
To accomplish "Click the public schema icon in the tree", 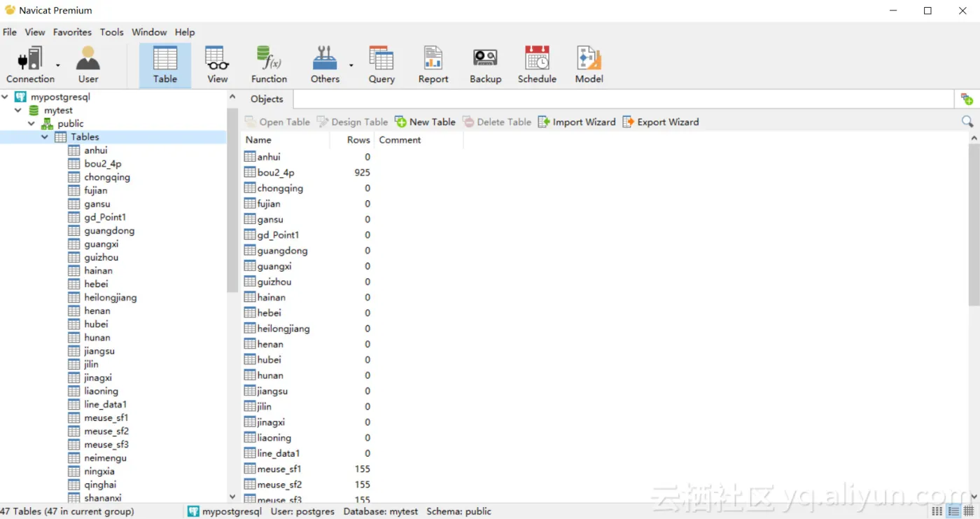I will [47, 124].
